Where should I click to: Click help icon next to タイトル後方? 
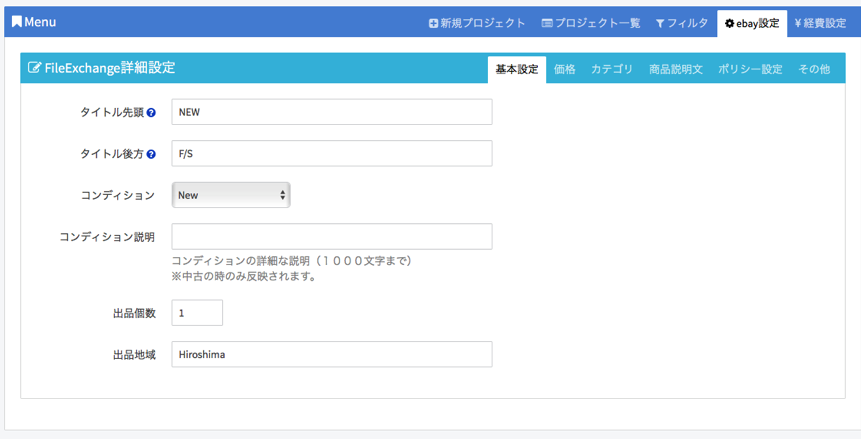(151, 155)
